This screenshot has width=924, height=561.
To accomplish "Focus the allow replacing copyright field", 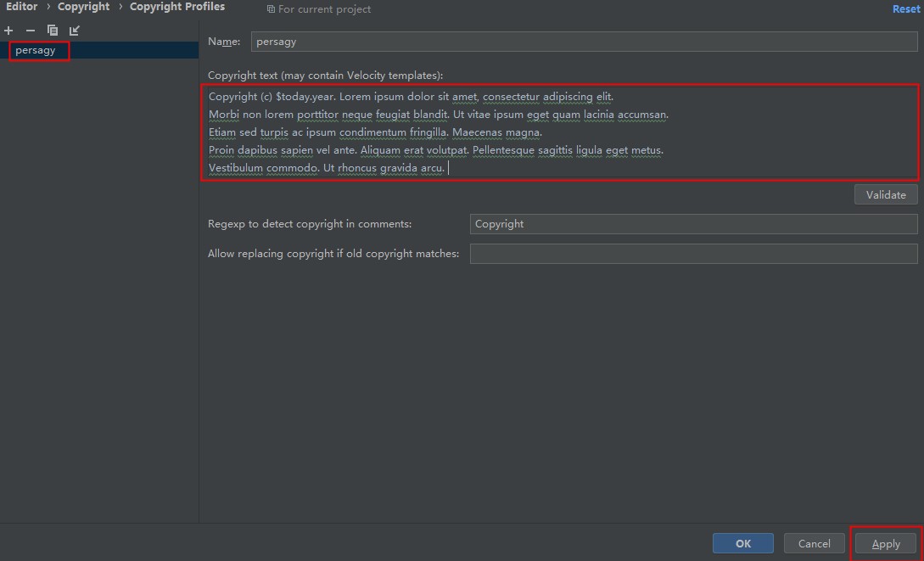I will (x=692, y=254).
